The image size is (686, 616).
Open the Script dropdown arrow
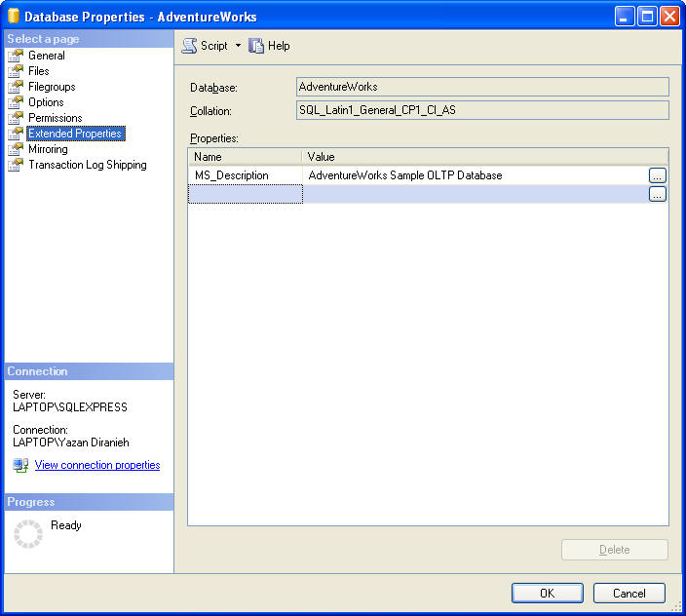pos(238,46)
